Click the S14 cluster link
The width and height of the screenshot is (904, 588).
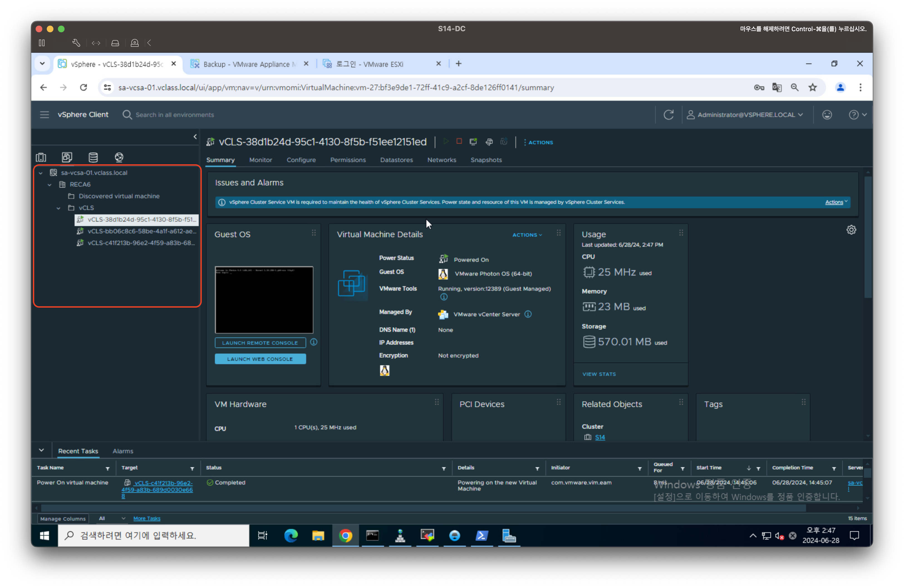[x=600, y=437]
